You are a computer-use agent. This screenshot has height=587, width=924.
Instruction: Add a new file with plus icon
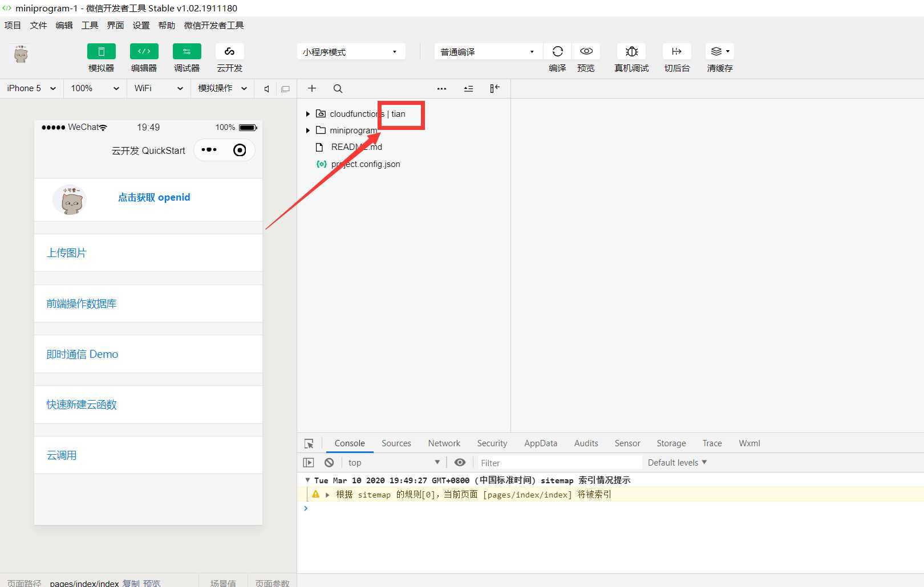[312, 88]
